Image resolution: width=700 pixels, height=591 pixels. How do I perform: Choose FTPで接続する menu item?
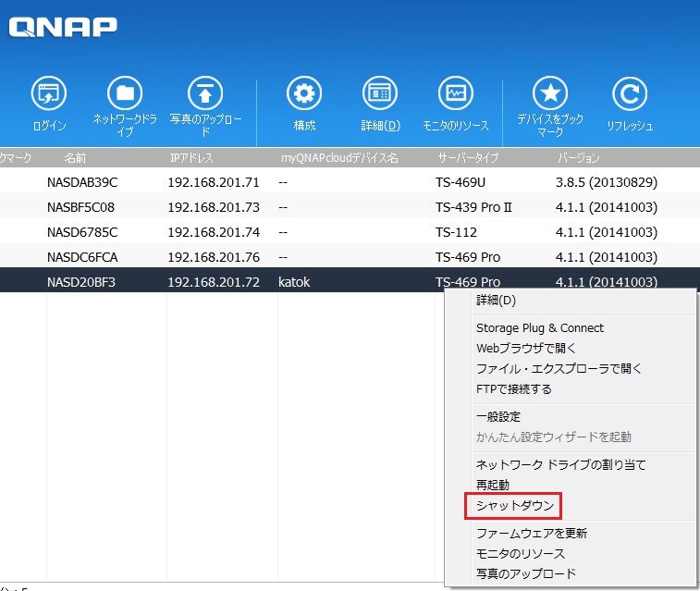point(514,389)
